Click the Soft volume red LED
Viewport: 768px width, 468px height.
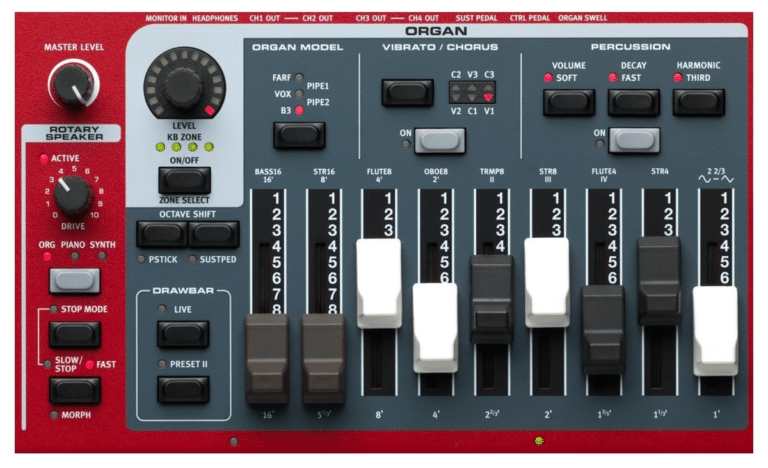[548, 77]
